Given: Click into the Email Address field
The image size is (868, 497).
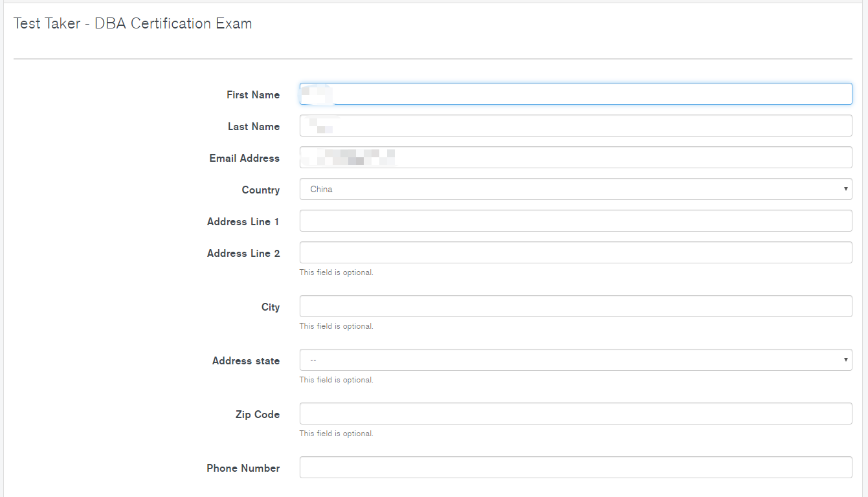Looking at the screenshot, I should pyautogui.click(x=575, y=157).
